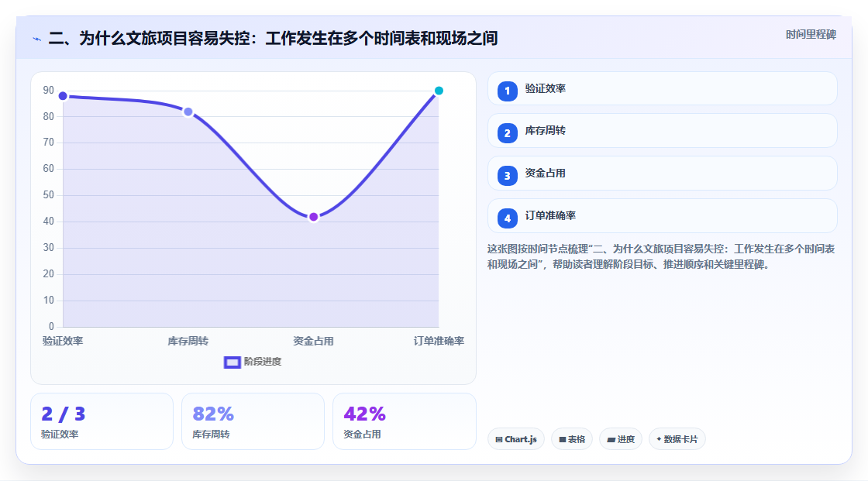This screenshot has width=868, height=481.
Task: Click the y-axis value 0
Action: [x=51, y=327]
